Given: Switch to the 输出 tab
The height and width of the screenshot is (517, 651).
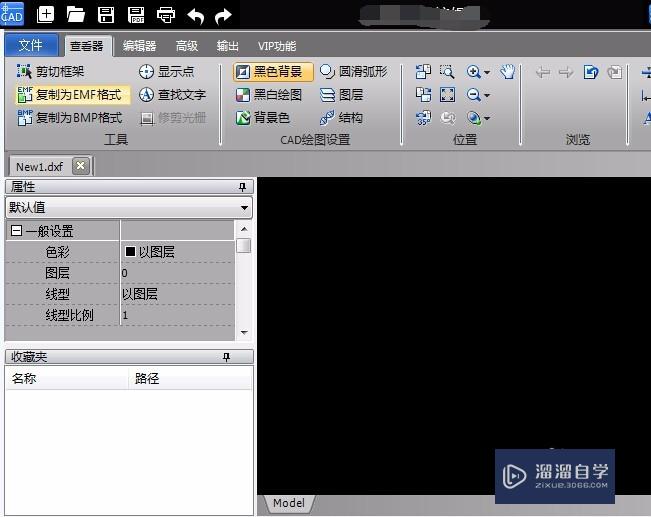Looking at the screenshot, I should coord(228,46).
